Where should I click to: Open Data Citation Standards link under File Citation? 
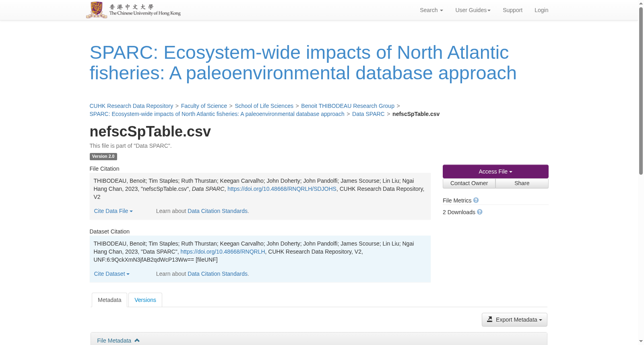coord(218,211)
